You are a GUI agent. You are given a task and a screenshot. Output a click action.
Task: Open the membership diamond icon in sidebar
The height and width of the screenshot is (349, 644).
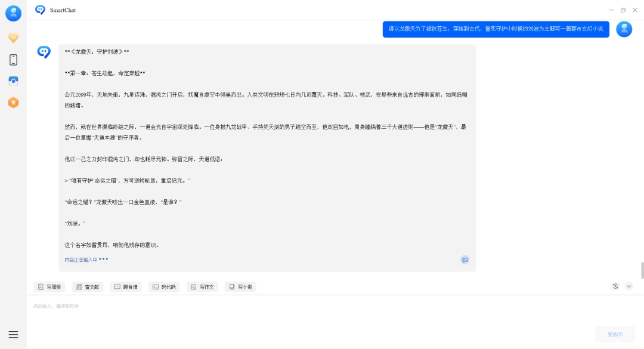pyautogui.click(x=13, y=38)
